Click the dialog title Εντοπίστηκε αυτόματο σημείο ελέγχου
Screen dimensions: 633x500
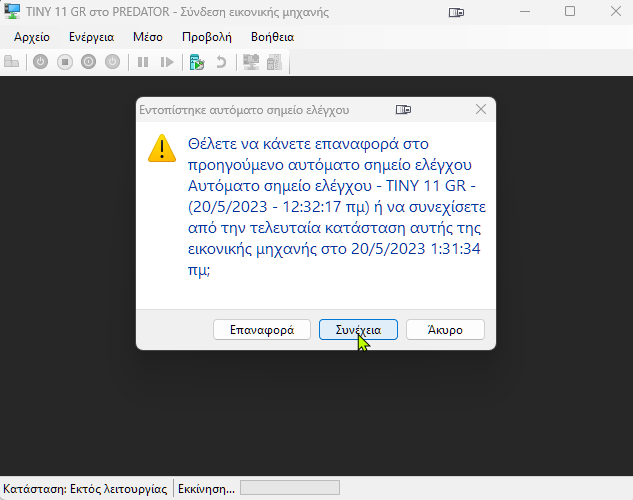pos(244,110)
